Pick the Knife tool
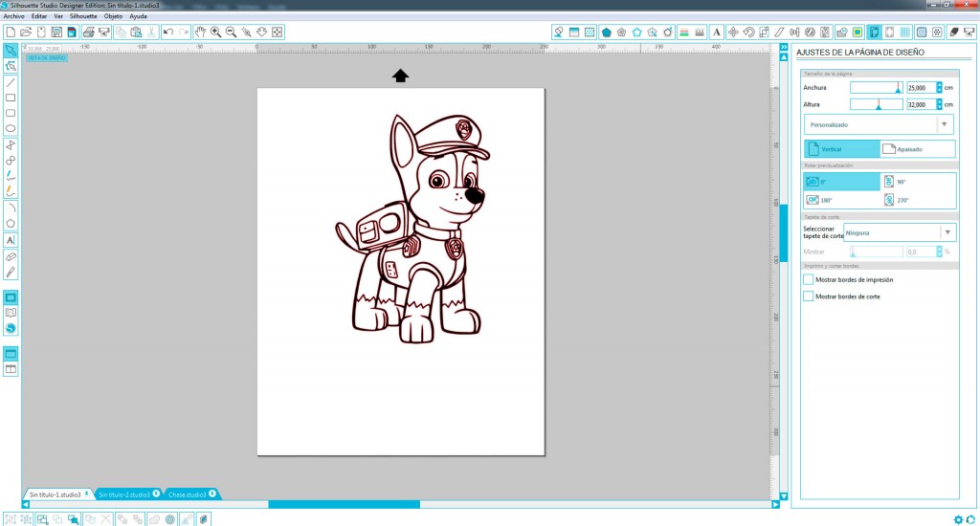Screen dimensions: 980x526 11,273
